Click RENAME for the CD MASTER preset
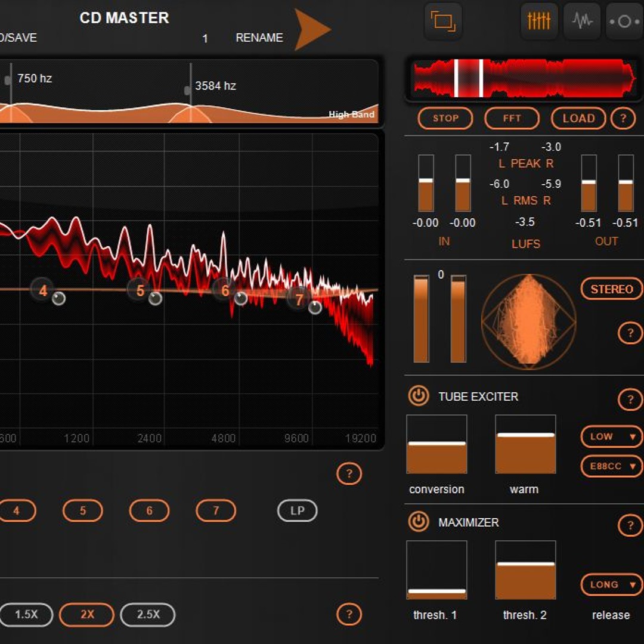 point(258,38)
